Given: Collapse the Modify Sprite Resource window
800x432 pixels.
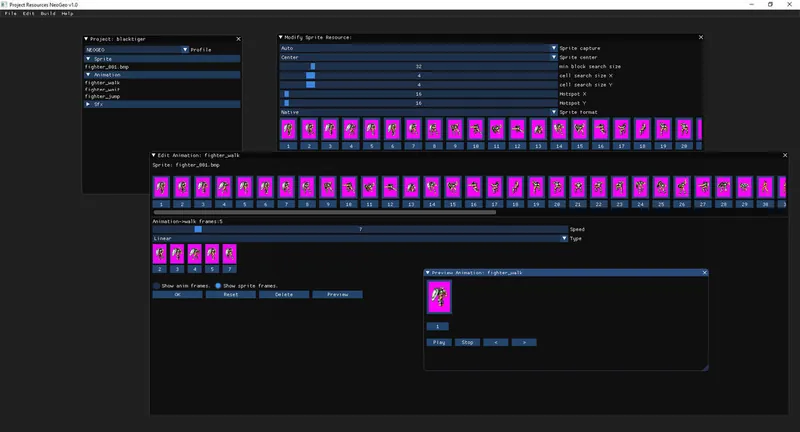Looking at the screenshot, I should point(281,37).
